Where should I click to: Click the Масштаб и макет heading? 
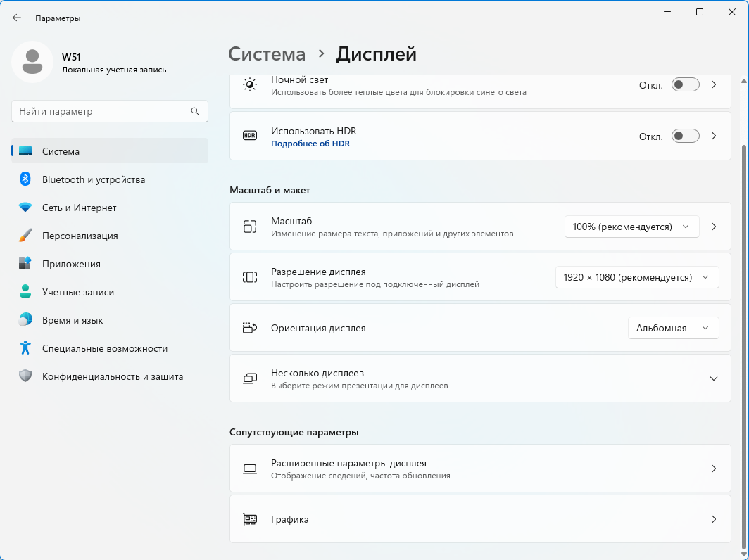pyautogui.click(x=270, y=190)
